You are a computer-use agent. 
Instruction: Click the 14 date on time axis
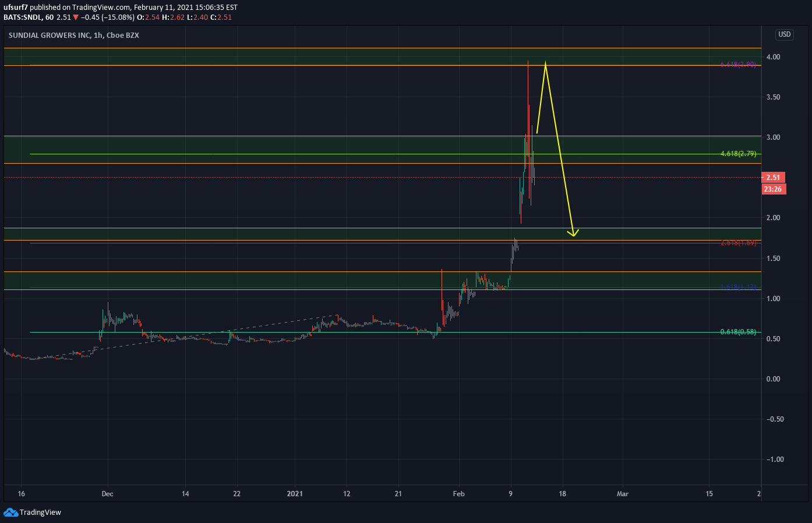point(185,494)
